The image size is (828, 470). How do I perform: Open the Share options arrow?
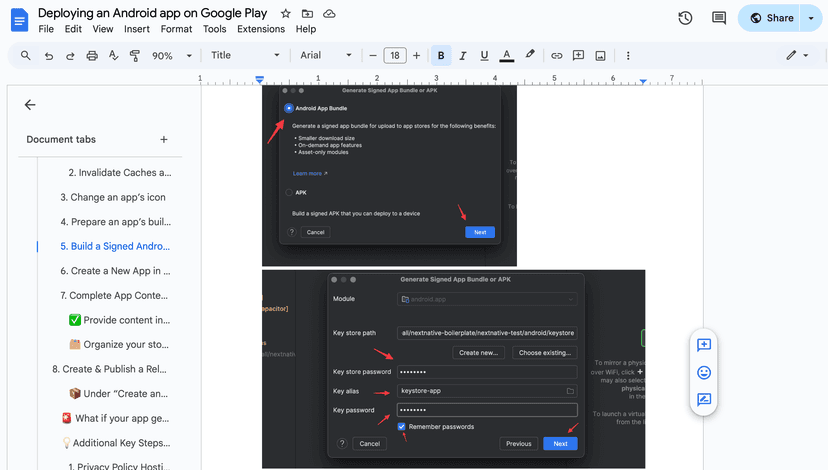pyautogui.click(x=811, y=18)
